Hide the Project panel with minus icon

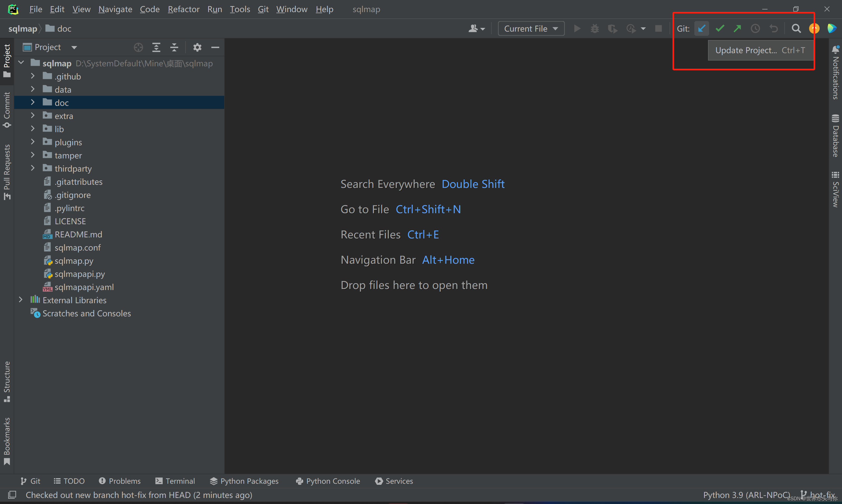click(215, 47)
